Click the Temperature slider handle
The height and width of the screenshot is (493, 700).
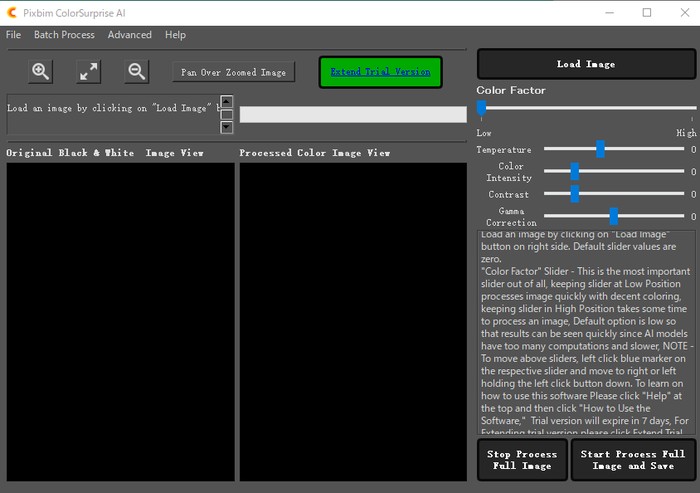[600, 149]
